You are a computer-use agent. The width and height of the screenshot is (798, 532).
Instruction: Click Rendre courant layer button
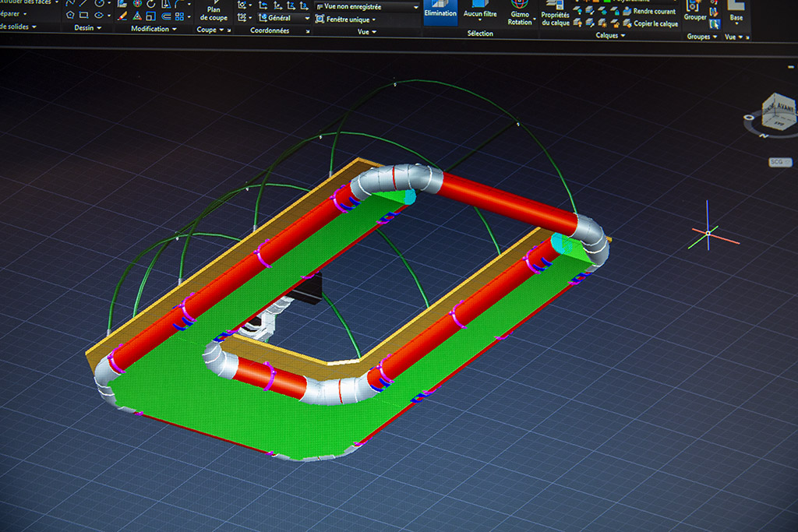649,11
